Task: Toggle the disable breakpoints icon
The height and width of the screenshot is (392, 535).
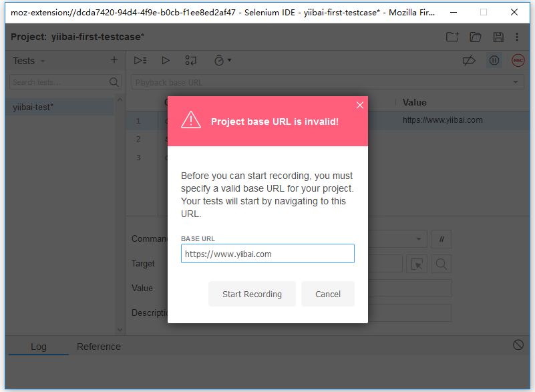Action: 469,61
